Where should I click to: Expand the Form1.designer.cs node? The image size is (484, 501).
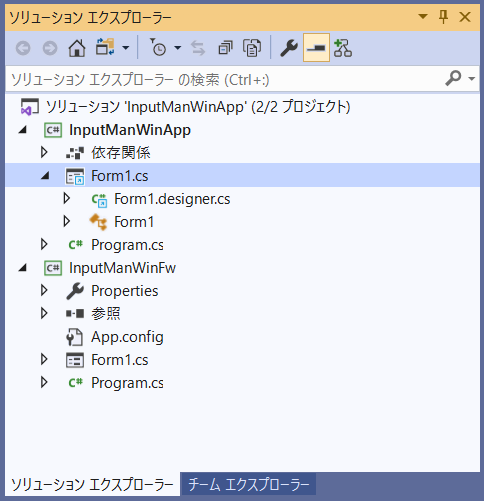pyautogui.click(x=67, y=198)
